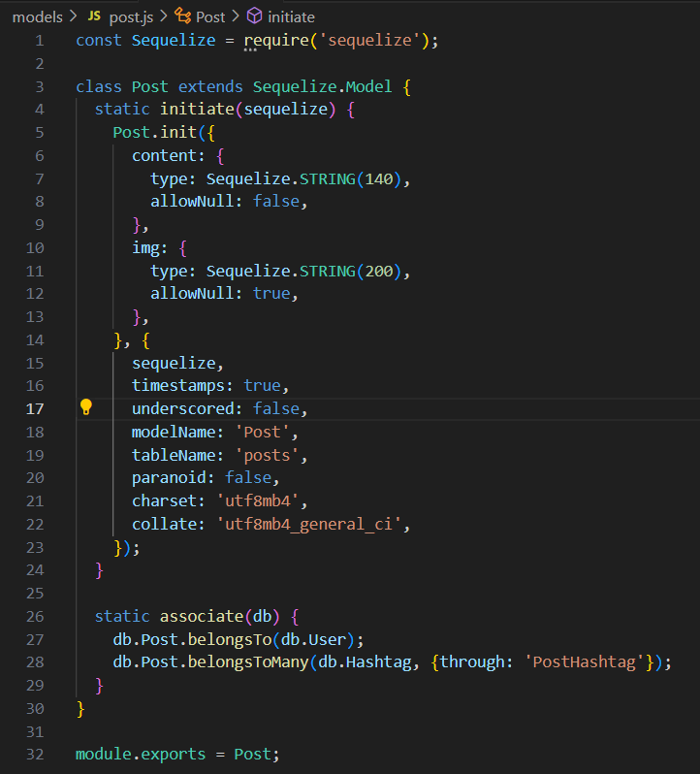Click 'paranoid' property on line 20
The width and height of the screenshot is (700, 774).
tap(170, 478)
